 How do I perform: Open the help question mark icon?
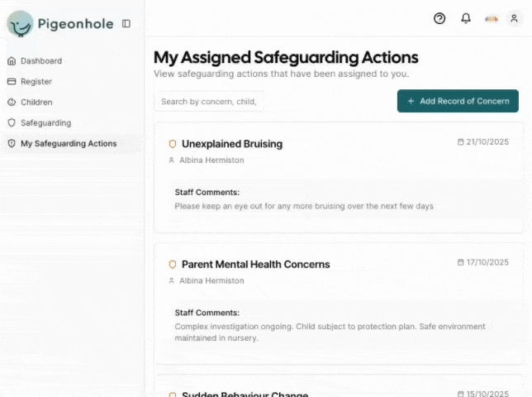tap(439, 18)
